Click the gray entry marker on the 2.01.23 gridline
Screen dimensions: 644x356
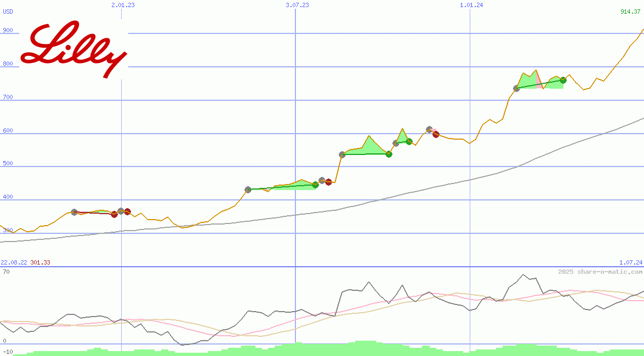coord(121,211)
